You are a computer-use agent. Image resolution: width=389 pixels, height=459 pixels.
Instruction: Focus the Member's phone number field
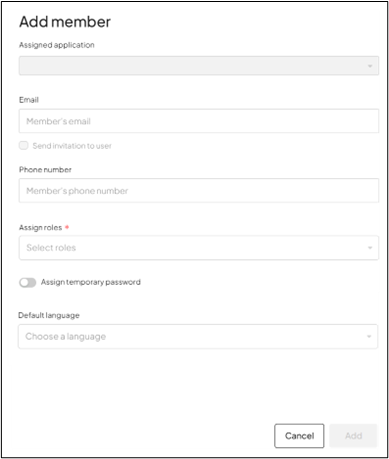point(199,191)
